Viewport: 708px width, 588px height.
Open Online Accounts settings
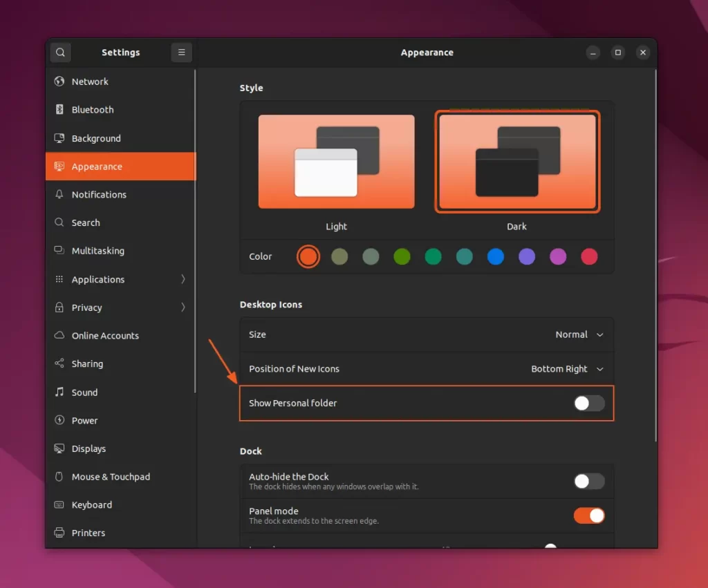point(105,336)
